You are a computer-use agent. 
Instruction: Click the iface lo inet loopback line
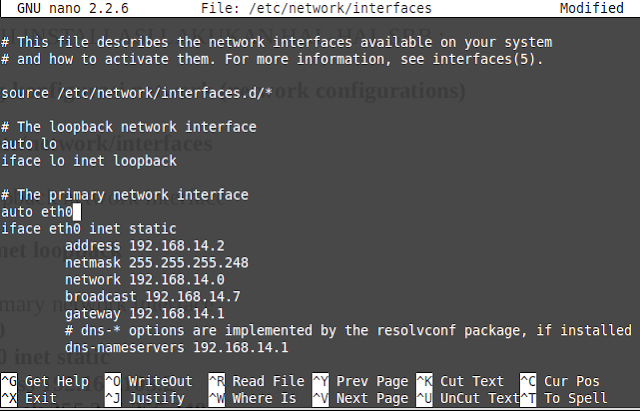89,161
